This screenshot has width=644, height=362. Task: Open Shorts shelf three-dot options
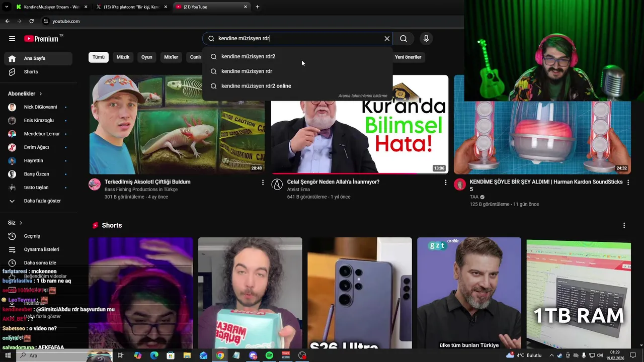point(624,226)
